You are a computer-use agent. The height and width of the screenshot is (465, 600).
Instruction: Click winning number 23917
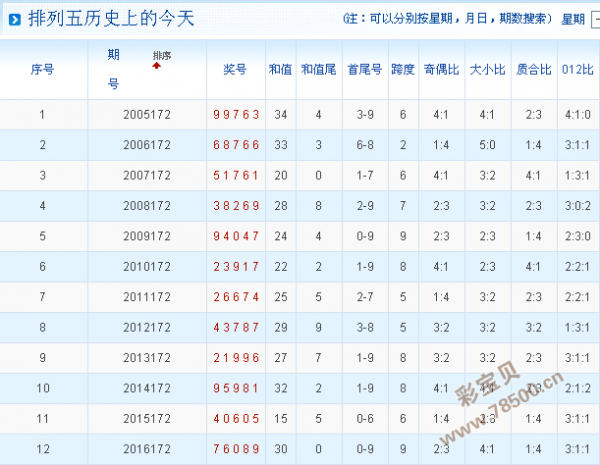[236, 266]
